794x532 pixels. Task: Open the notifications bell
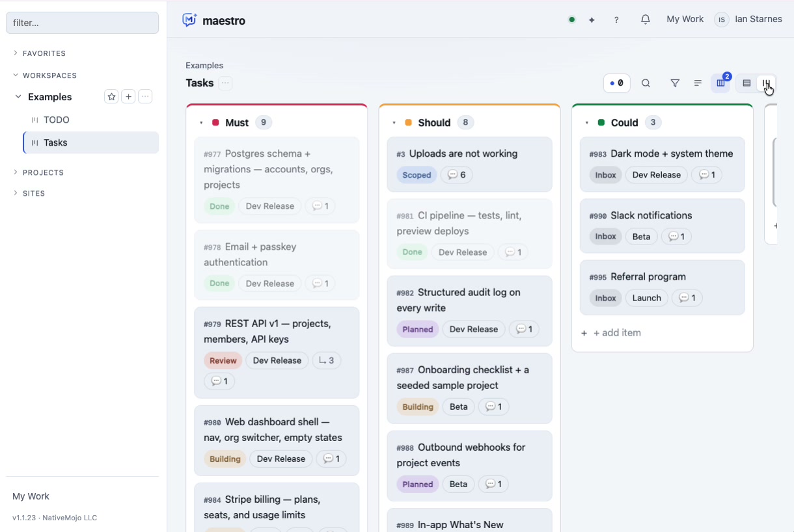pos(645,20)
